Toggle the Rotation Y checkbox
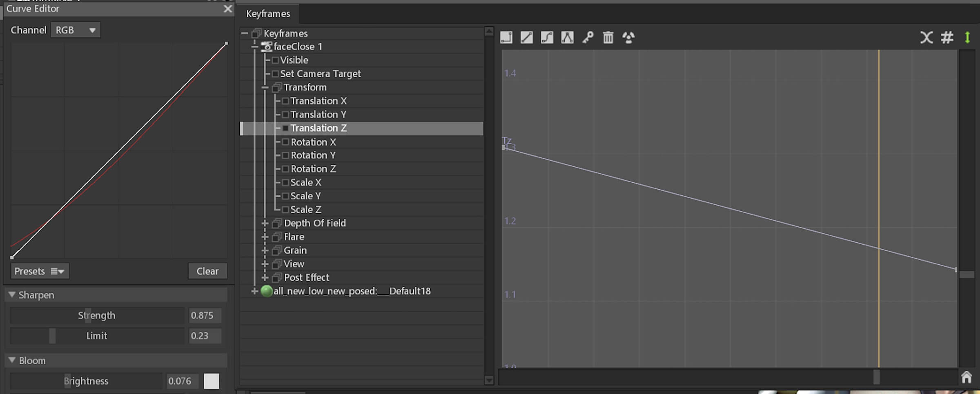The image size is (980, 394). 285,155
